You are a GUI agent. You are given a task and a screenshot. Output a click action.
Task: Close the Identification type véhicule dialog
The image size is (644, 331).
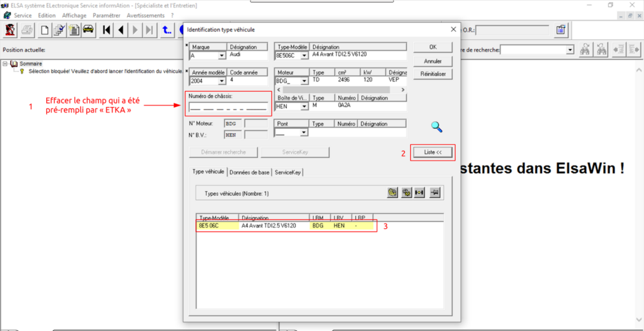coord(453,29)
